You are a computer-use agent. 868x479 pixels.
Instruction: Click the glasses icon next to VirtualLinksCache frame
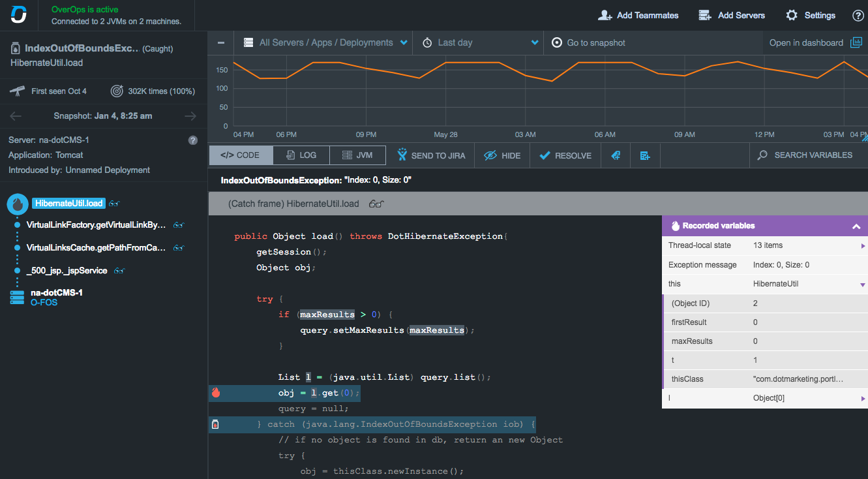pos(179,248)
